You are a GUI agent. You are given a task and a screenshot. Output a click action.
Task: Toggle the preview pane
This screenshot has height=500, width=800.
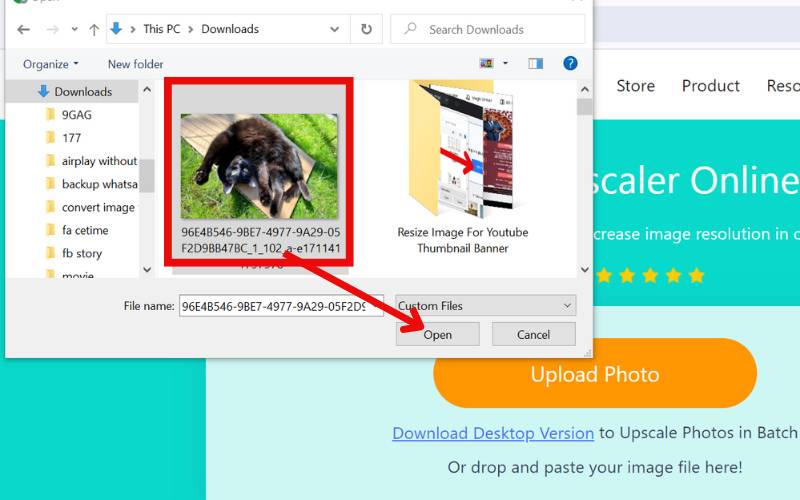[x=536, y=63]
